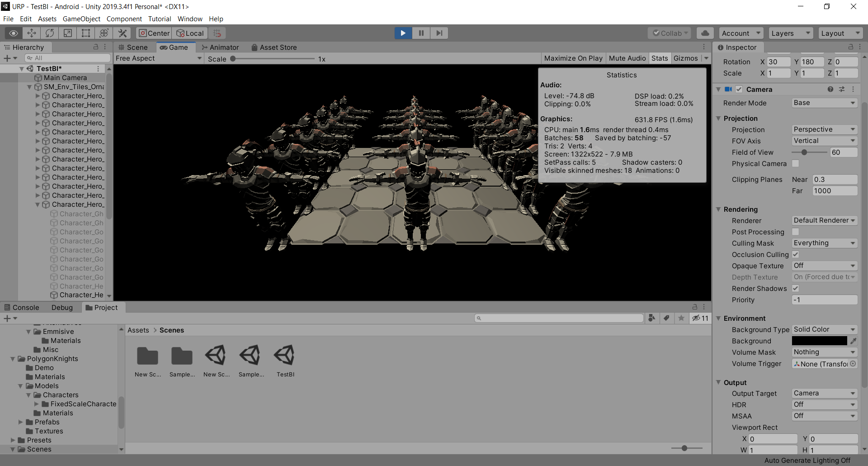Open the GameObject menu
Image resolution: width=868 pixels, height=466 pixels.
[x=81, y=19]
